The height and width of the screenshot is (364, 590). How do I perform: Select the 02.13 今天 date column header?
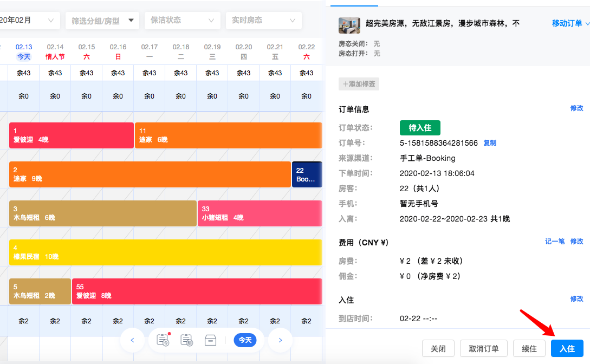point(24,52)
